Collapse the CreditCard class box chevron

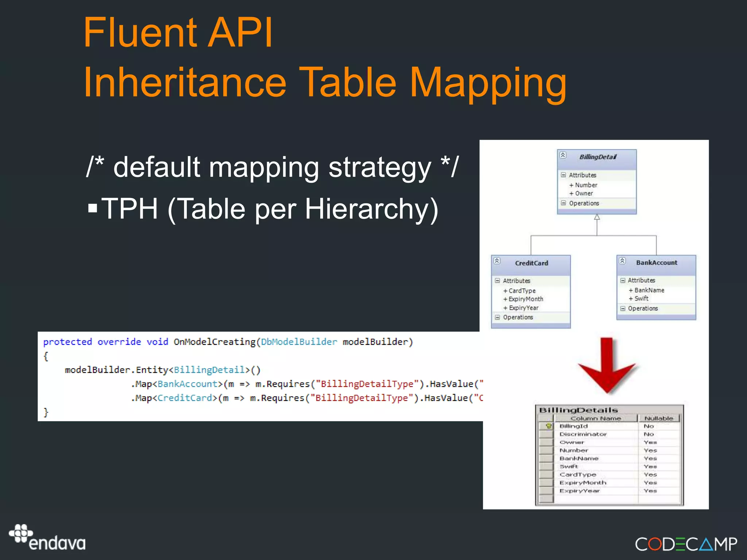click(497, 261)
